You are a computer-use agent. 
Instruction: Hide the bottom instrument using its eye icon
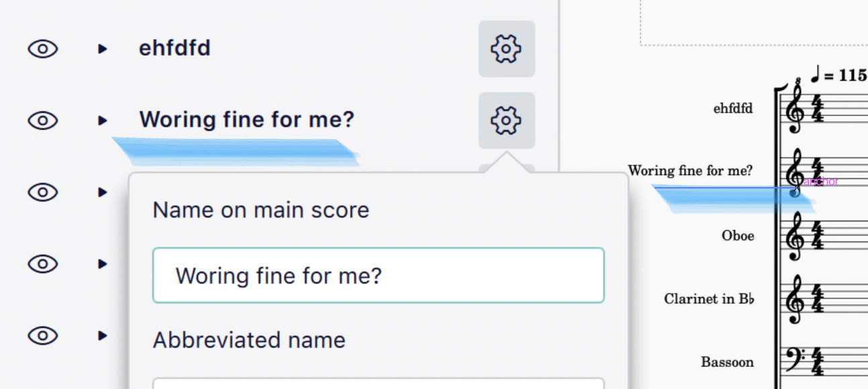click(42, 335)
